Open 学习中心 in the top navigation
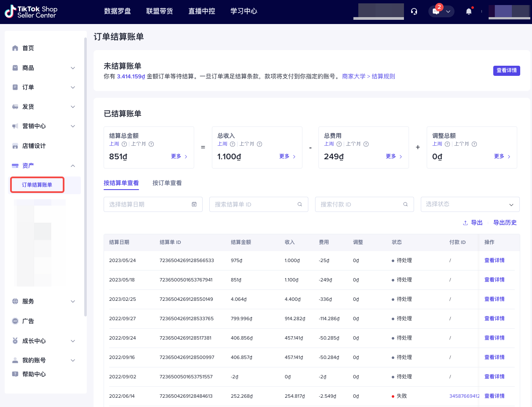Image resolution: width=532 pixels, height=407 pixels. (x=243, y=11)
